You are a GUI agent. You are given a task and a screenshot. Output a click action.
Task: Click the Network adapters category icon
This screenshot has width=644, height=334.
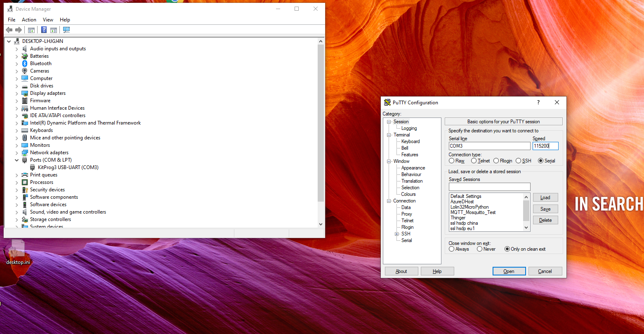tap(25, 153)
